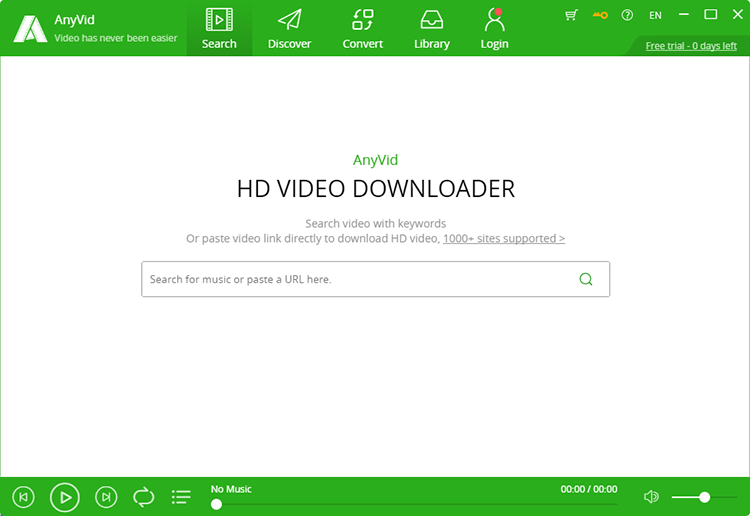The width and height of the screenshot is (750, 516).
Task: Open the 1000+ sites supported link
Action: (x=504, y=238)
